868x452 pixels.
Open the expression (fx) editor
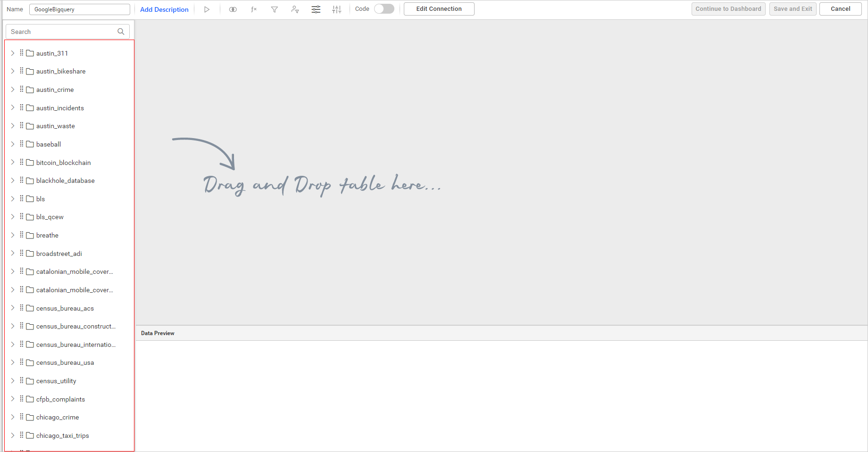pos(253,9)
